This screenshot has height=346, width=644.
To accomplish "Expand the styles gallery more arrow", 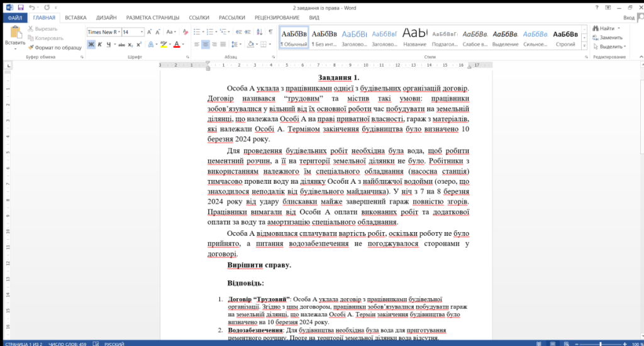I will coord(584,46).
